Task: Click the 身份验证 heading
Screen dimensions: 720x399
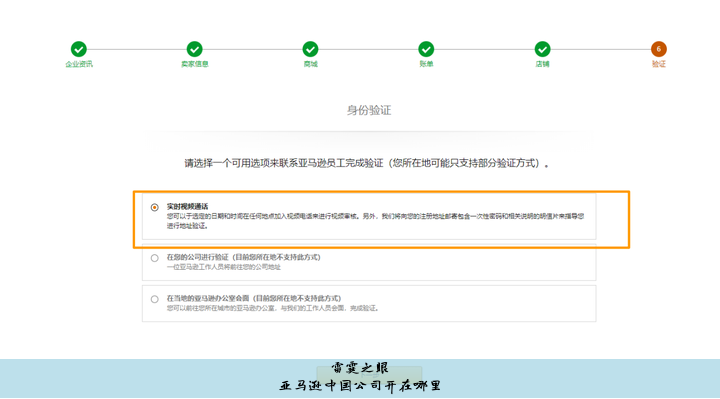Action: pos(369,110)
